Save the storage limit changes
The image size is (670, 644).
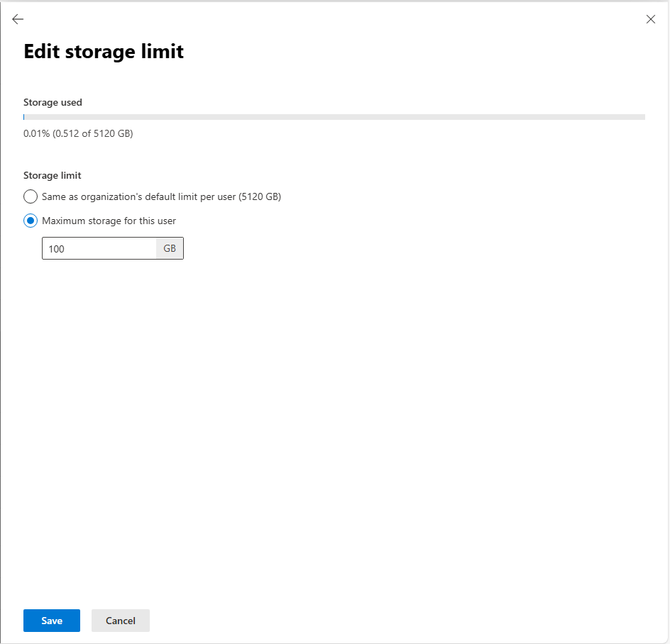(52, 621)
